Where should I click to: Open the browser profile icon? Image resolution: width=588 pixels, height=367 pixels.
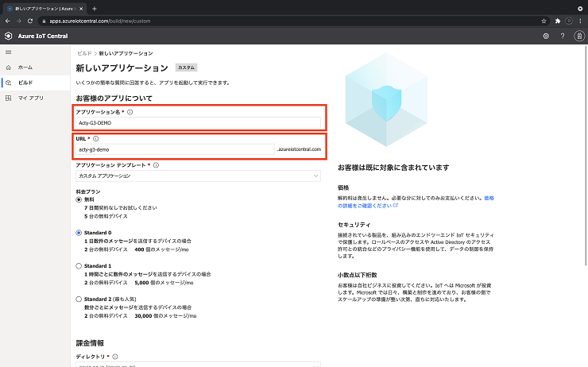569,21
